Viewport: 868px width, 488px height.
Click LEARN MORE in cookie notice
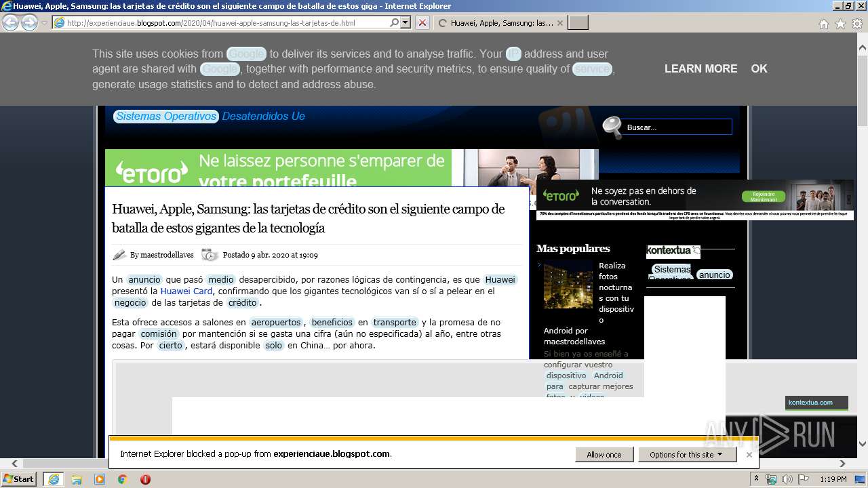[x=701, y=68]
